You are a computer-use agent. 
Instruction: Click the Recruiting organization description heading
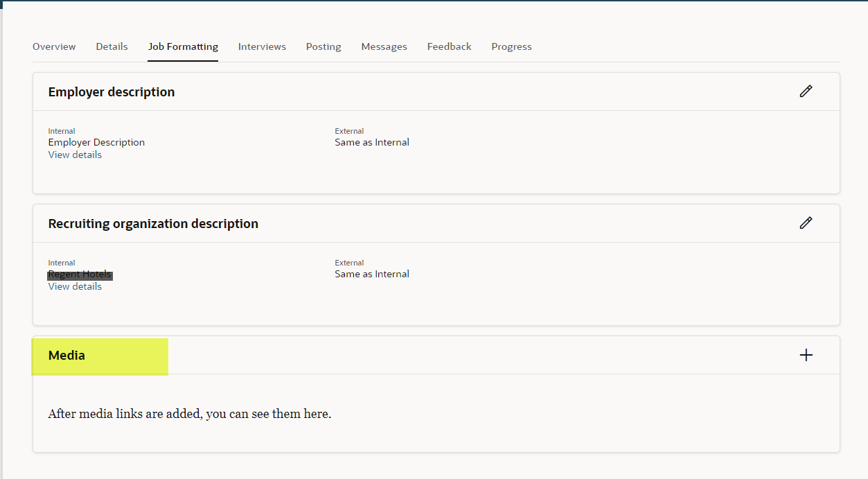152,223
